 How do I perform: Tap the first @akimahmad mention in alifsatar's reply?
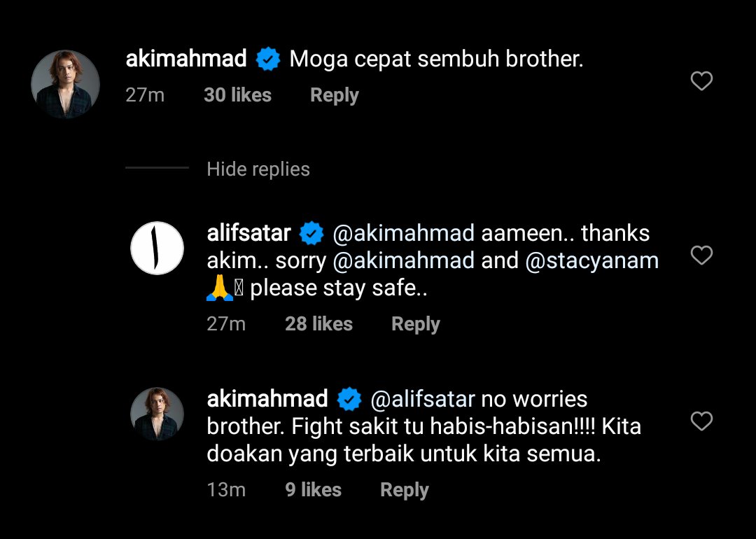tap(404, 233)
